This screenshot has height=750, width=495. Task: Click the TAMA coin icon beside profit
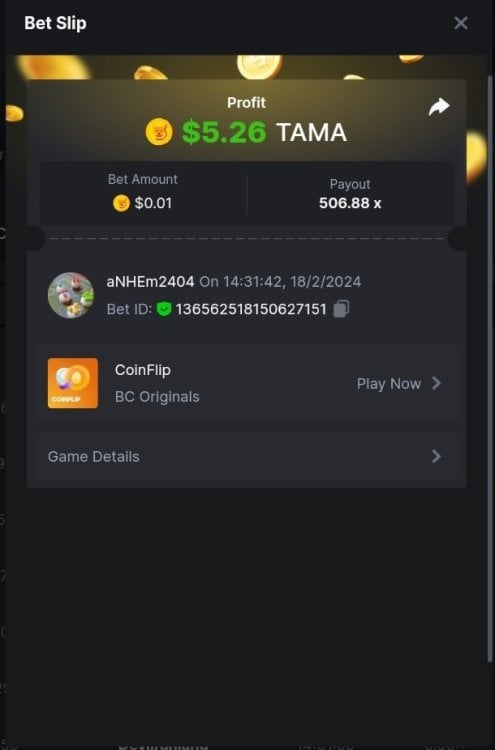pyautogui.click(x=159, y=132)
